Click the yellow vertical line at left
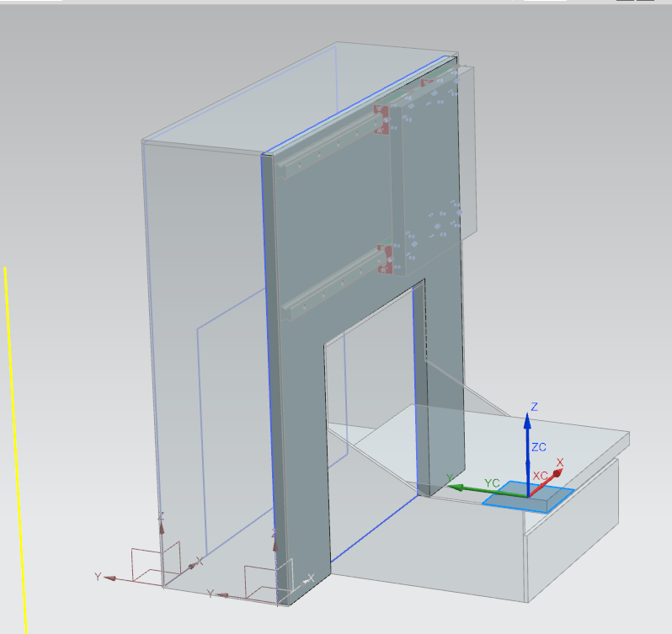The image size is (672, 634). (x=15, y=446)
